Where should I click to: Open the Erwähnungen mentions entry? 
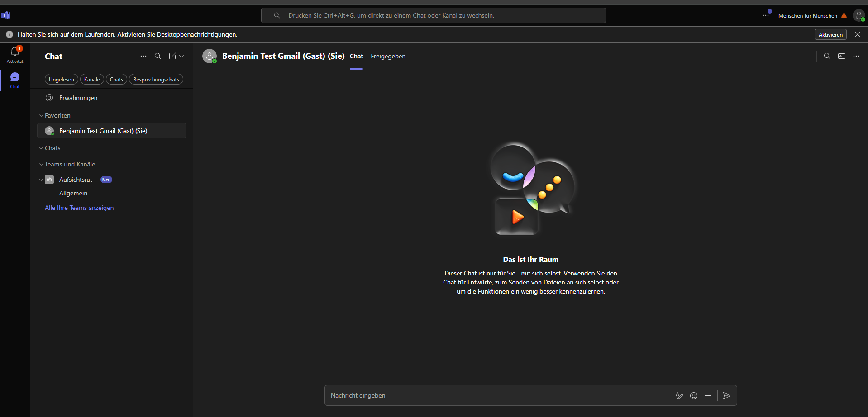[x=78, y=98]
